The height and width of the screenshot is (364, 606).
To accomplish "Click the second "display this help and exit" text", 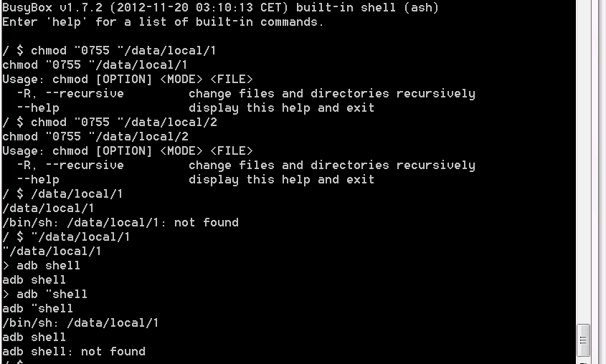I will (281, 179).
